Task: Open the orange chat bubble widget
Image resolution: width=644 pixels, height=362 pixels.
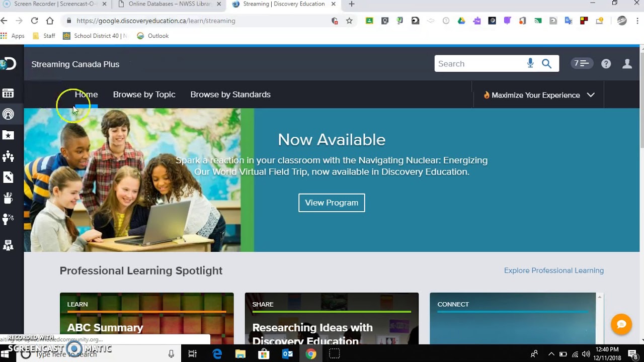Action: (x=621, y=324)
